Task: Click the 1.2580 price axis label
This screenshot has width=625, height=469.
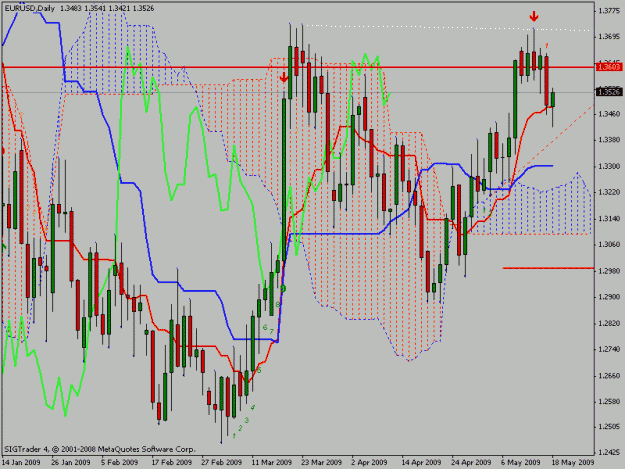Action: pyautogui.click(x=609, y=401)
